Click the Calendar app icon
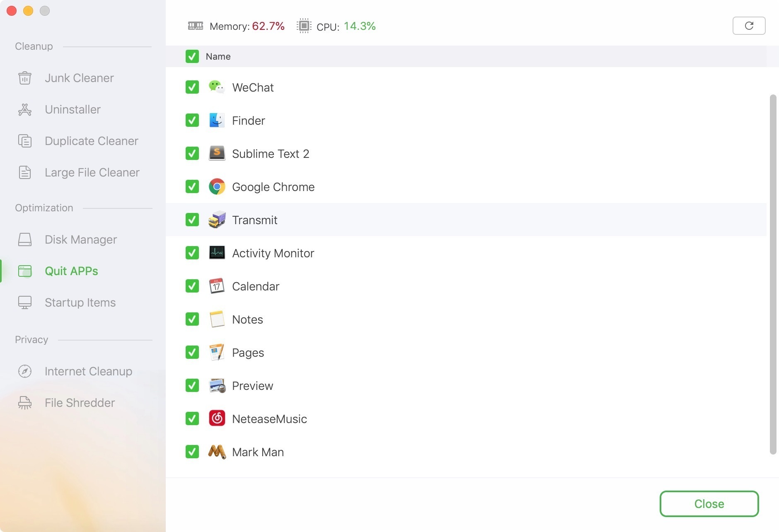The image size is (779, 532). (x=217, y=286)
